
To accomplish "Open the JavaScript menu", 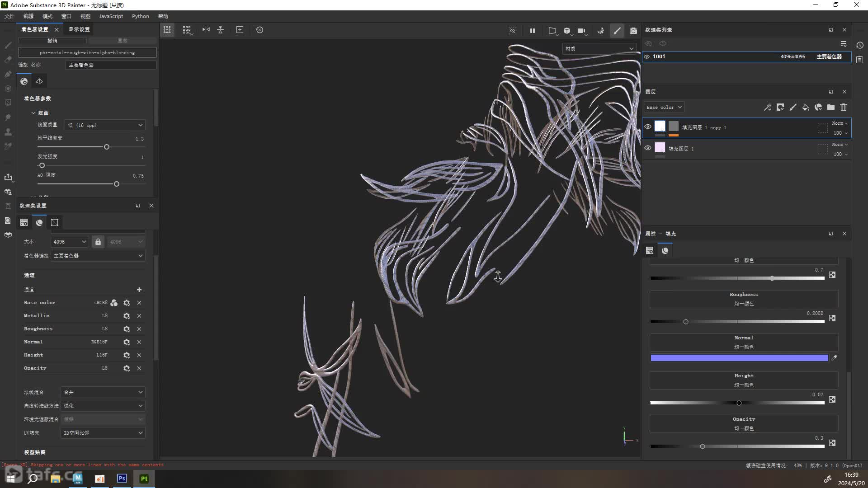I will 111,16.
